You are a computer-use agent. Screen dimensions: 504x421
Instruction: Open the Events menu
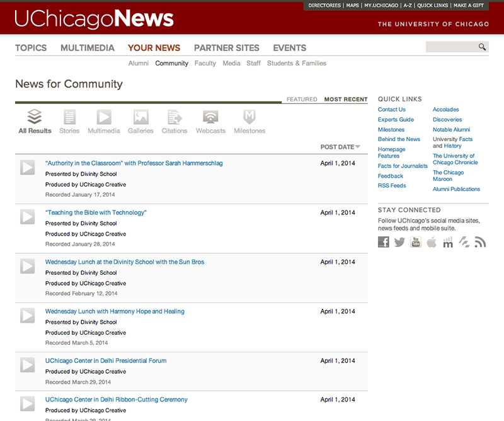(x=290, y=48)
